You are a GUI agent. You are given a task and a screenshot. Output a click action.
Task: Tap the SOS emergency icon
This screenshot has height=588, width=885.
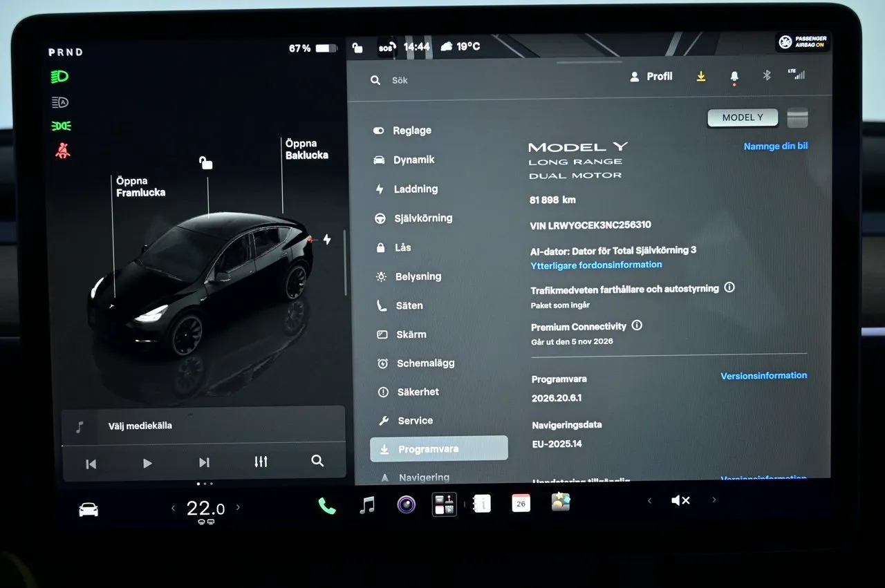(386, 48)
